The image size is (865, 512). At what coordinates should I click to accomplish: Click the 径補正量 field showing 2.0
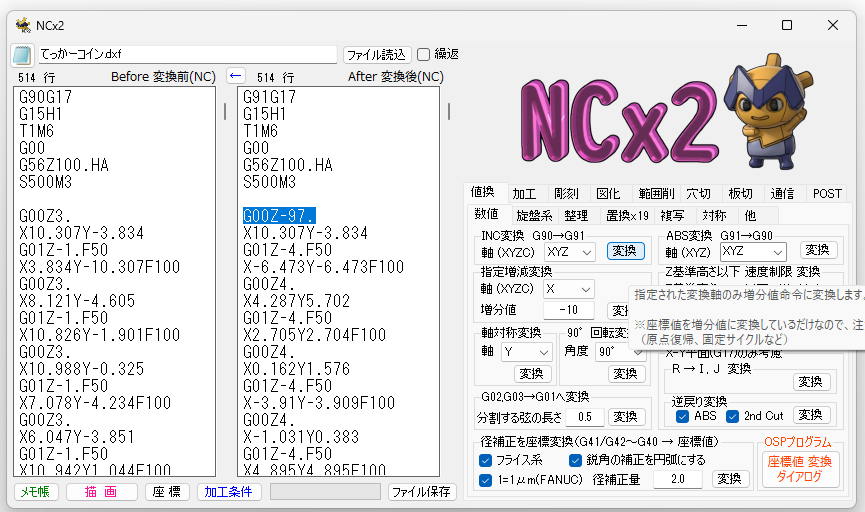point(678,479)
